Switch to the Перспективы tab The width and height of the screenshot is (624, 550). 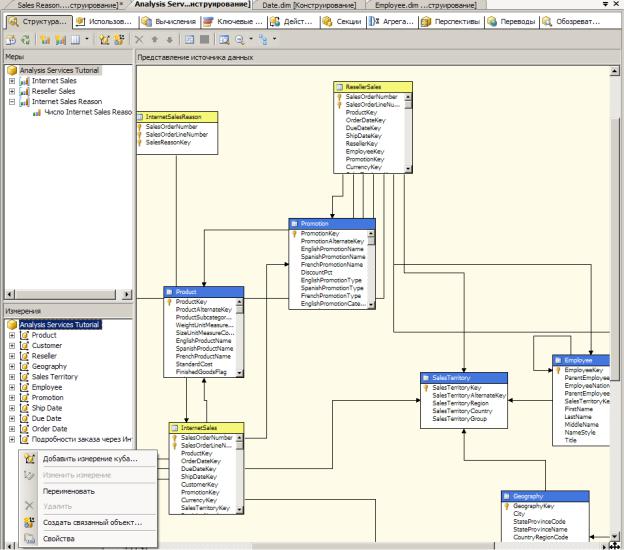pos(451,21)
